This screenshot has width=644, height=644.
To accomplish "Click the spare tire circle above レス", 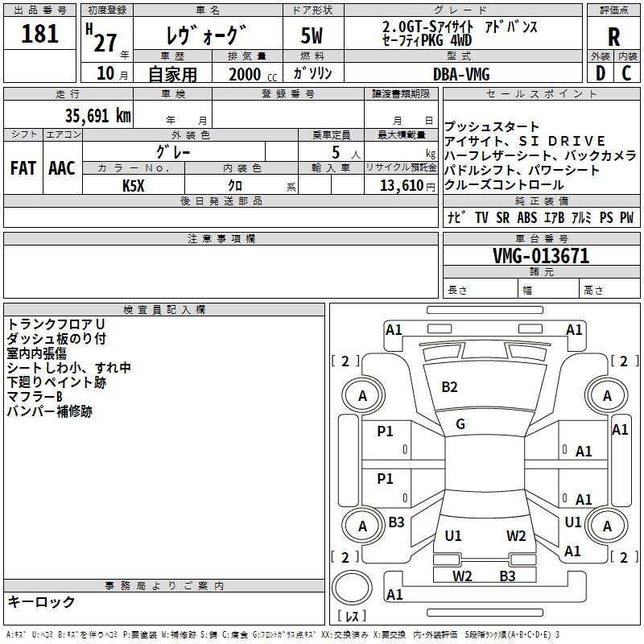I will [x=351, y=588].
